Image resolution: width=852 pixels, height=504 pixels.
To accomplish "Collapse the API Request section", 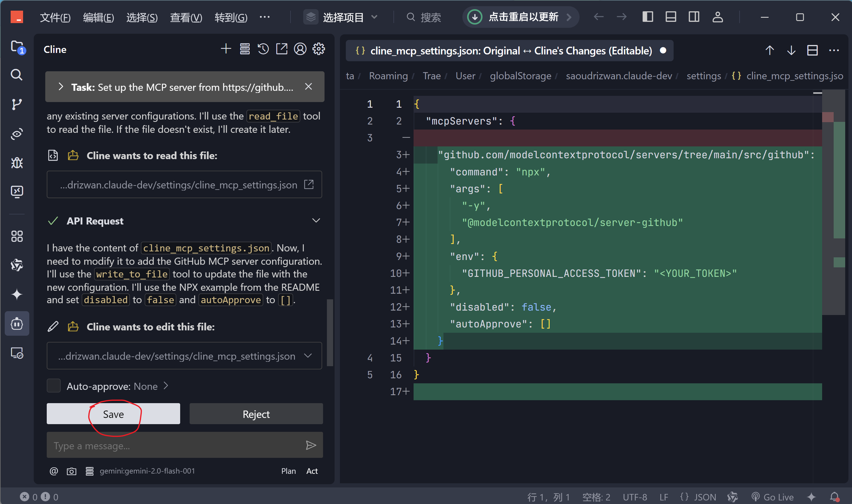I will tap(316, 221).
